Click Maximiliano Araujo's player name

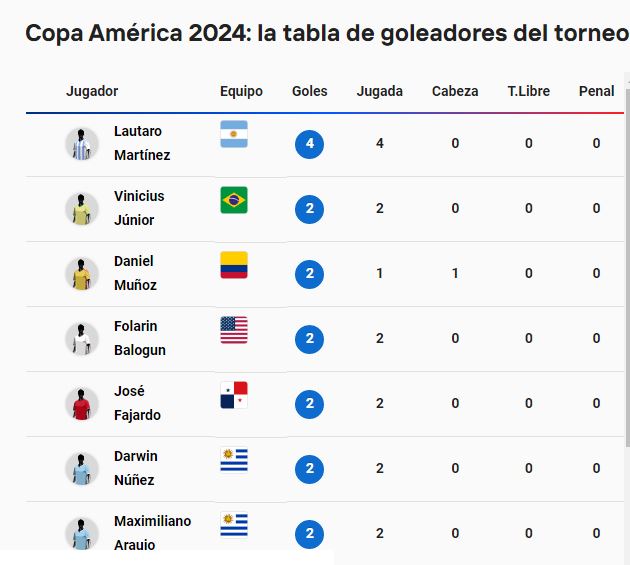(152, 533)
